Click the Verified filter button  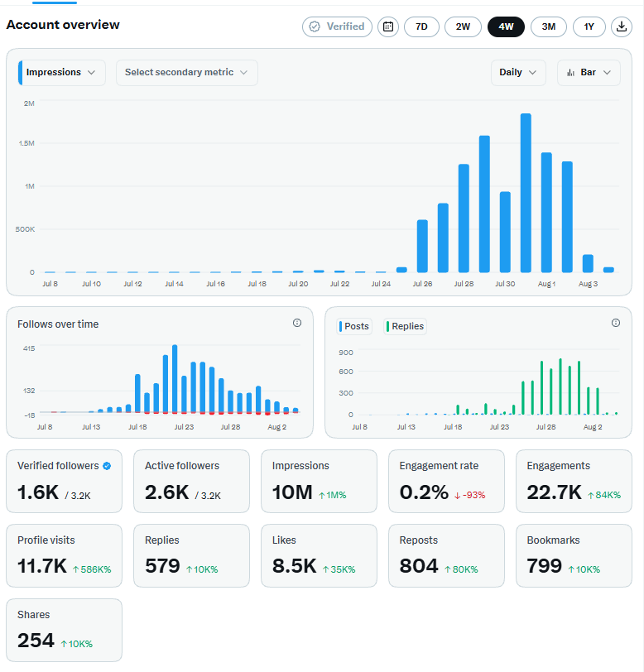[337, 26]
